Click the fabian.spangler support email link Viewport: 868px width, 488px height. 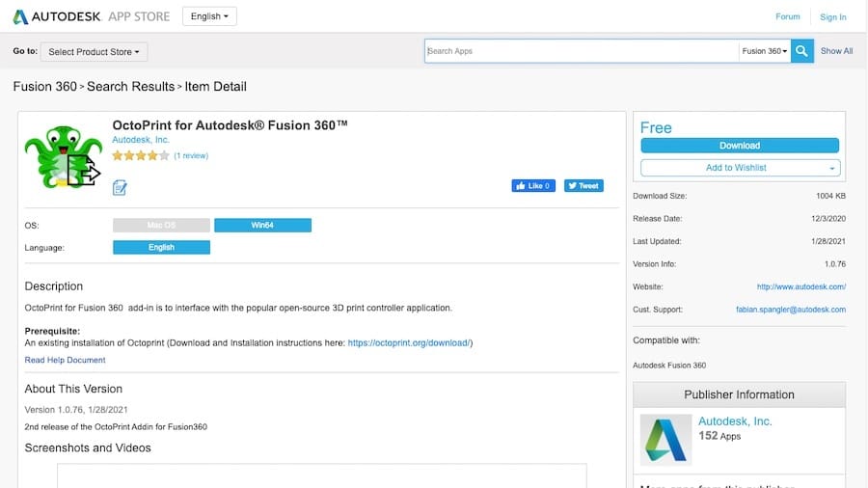coord(791,310)
